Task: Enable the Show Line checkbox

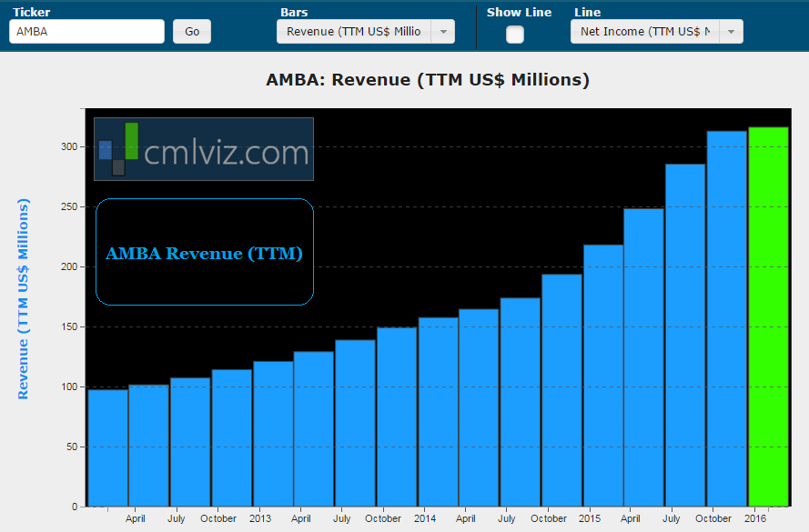Action: coord(515,35)
